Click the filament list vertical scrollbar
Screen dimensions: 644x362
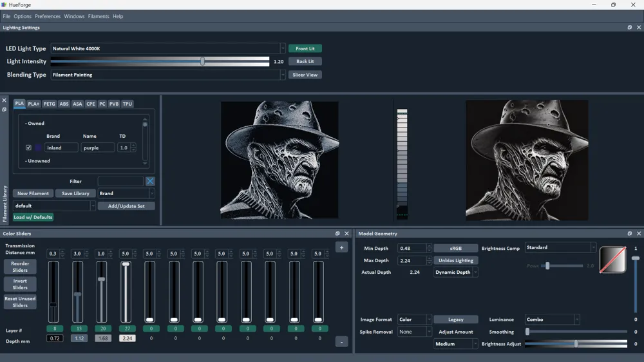[145, 141]
